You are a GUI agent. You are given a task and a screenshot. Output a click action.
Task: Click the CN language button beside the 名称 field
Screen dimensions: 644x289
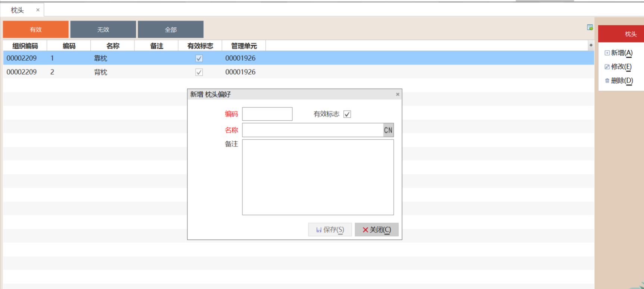point(388,130)
